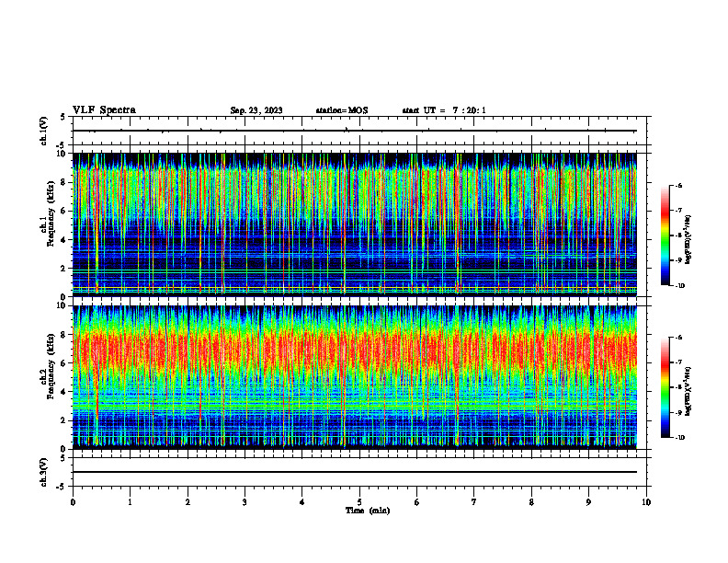This screenshot has height=563, width=728.
Task: Click the "3" tick on the time axis
Action: [x=245, y=502]
